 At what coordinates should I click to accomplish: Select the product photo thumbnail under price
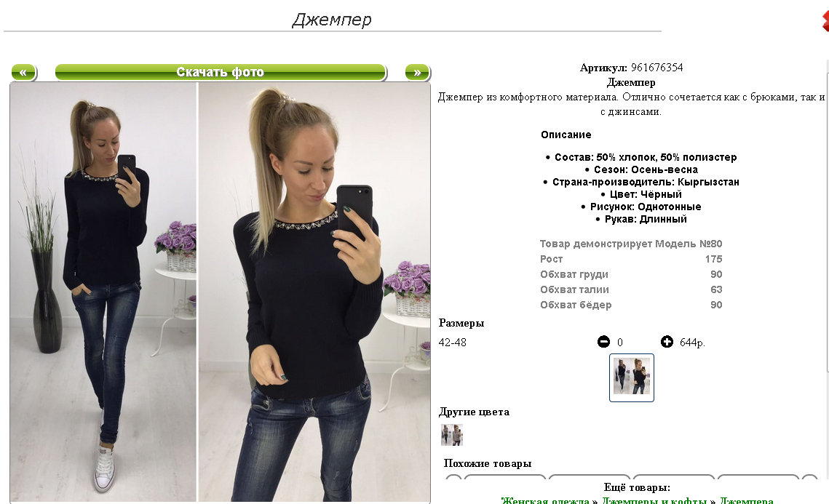tap(631, 377)
